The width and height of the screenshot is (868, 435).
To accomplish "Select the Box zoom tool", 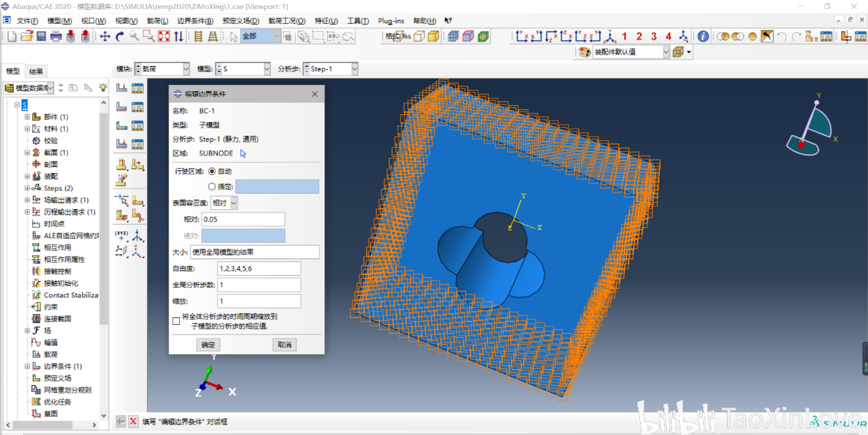I will point(149,36).
